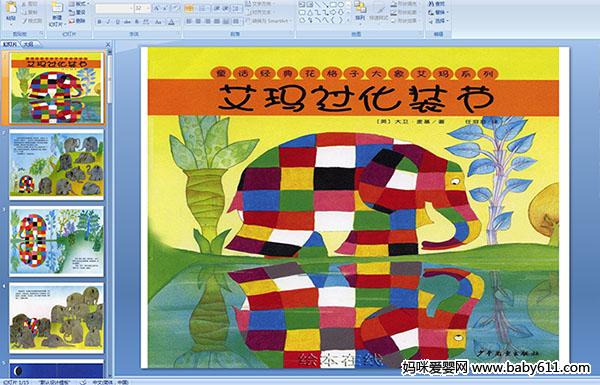Open the font size dropdown
The width and height of the screenshot is (600, 385).
click(x=148, y=8)
